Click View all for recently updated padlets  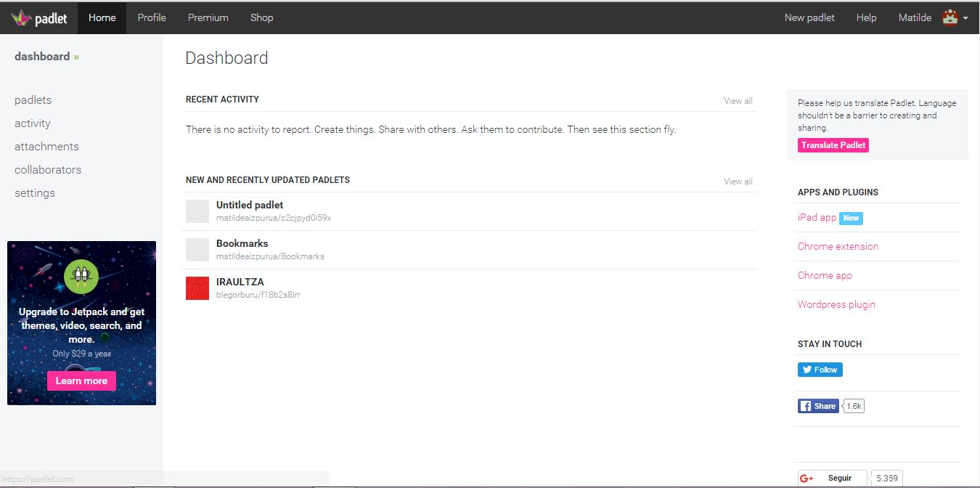click(738, 182)
